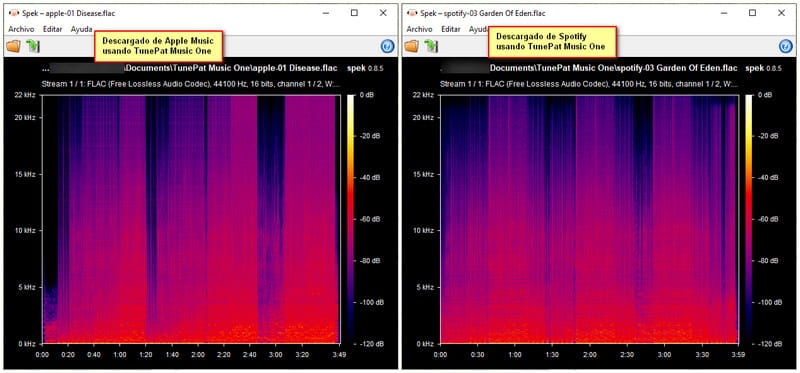800x373 pixels.
Task: Click the Spek app icon in the spotify-03 title bar
Action: pyautogui.click(x=413, y=13)
